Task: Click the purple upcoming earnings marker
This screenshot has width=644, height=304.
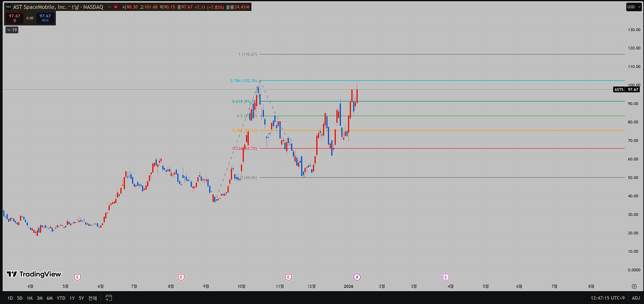Action: click(x=445, y=277)
